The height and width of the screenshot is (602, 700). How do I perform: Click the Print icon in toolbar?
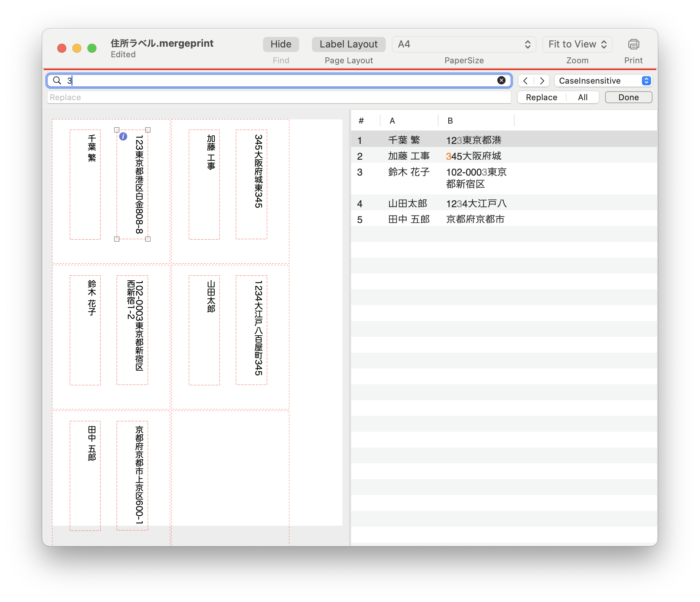coord(633,44)
